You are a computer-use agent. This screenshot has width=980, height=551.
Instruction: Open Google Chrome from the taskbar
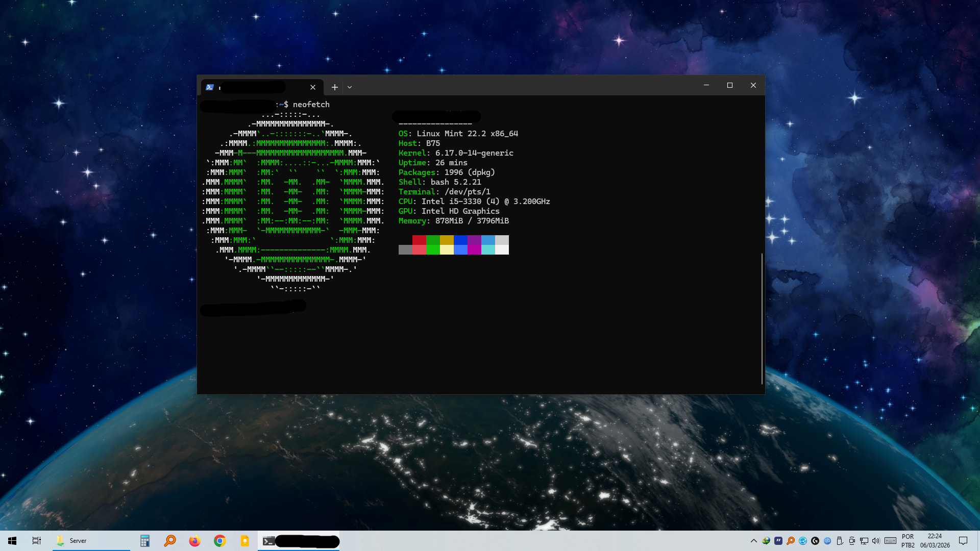pyautogui.click(x=220, y=541)
